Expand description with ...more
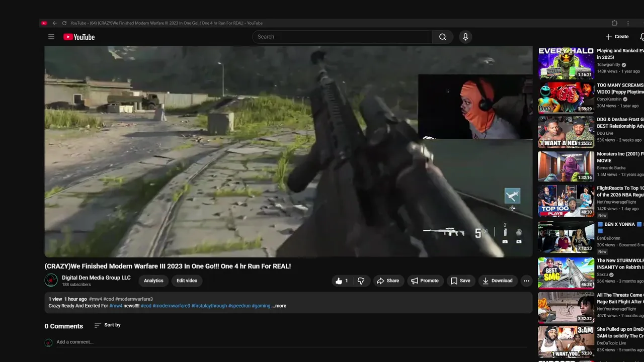Image resolution: width=644 pixels, height=362 pixels. 279,306
